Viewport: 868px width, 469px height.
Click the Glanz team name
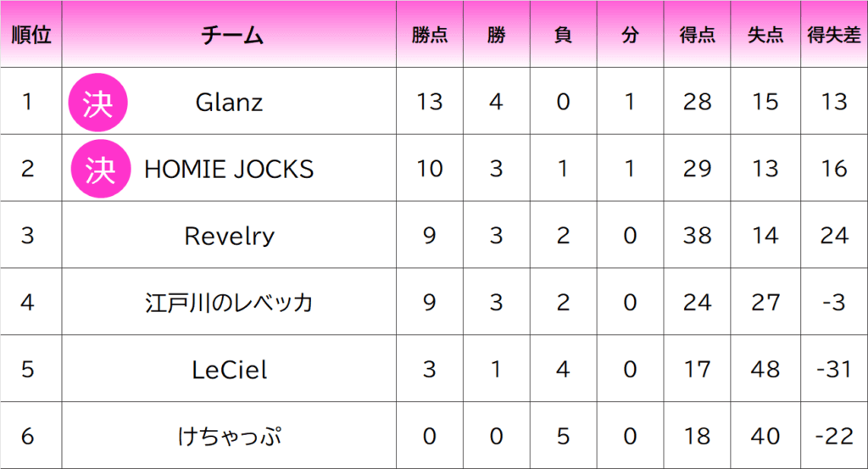(x=229, y=103)
